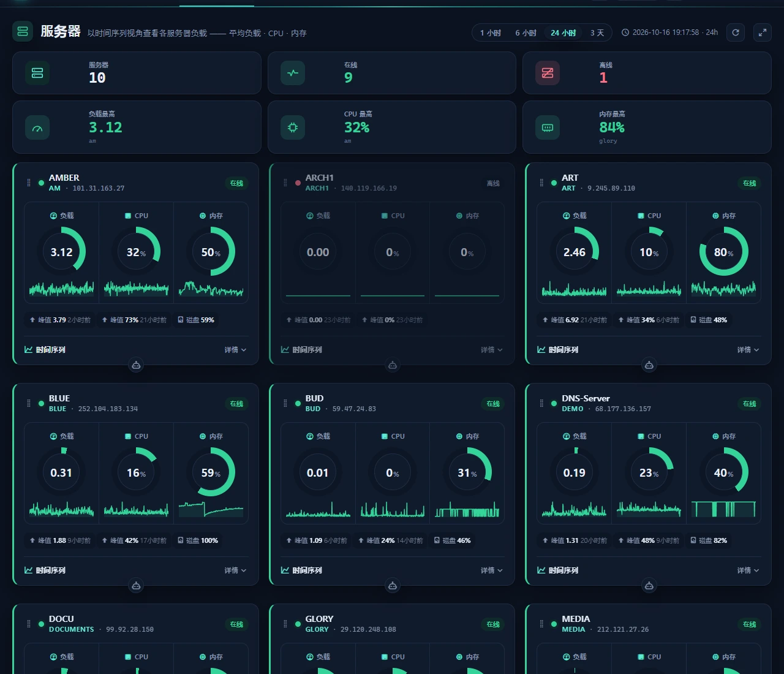Expand 详情 on the ART card
Screen dimensions: 784x674
pyautogui.click(x=748, y=350)
